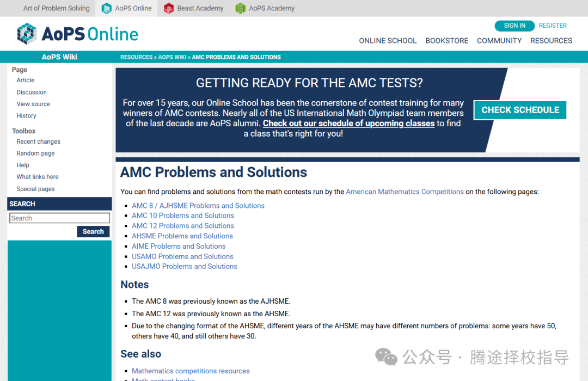Focus the wiki Search input field

[60, 218]
